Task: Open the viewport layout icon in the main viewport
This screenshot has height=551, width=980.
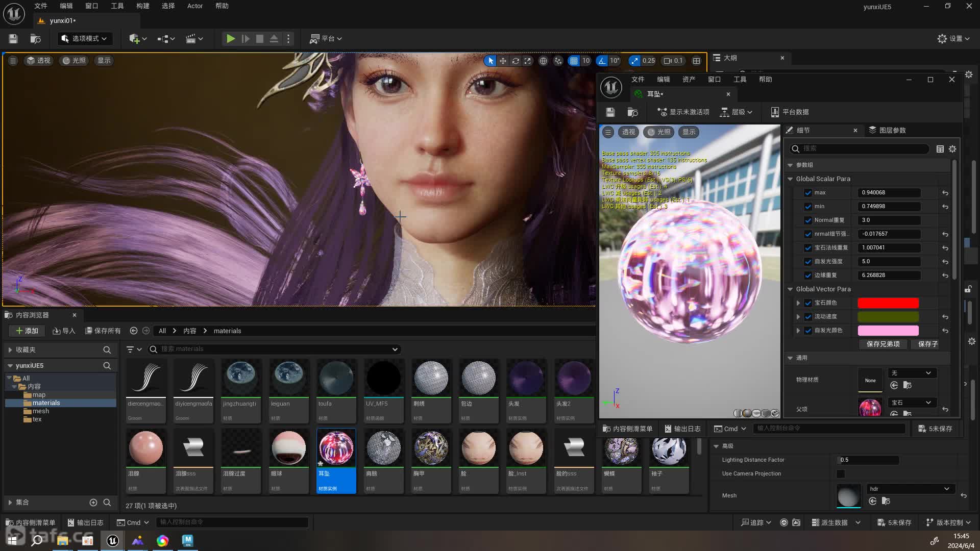Action: (x=696, y=61)
